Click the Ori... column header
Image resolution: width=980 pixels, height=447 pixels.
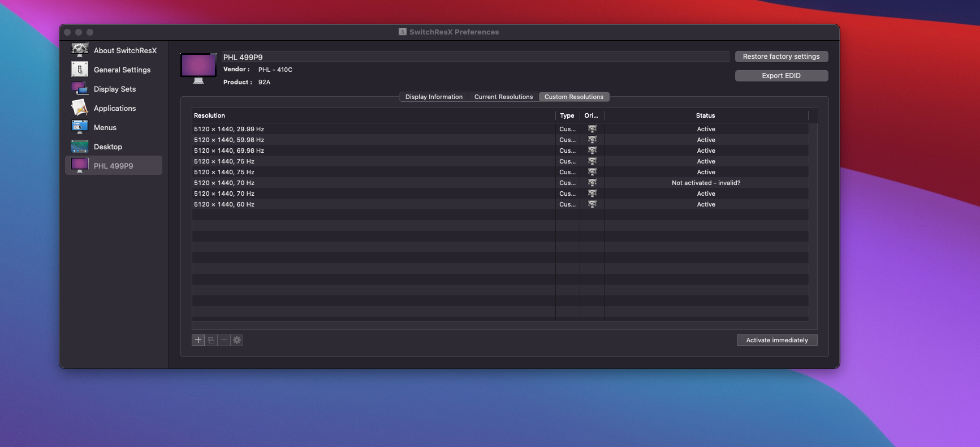[592, 115]
